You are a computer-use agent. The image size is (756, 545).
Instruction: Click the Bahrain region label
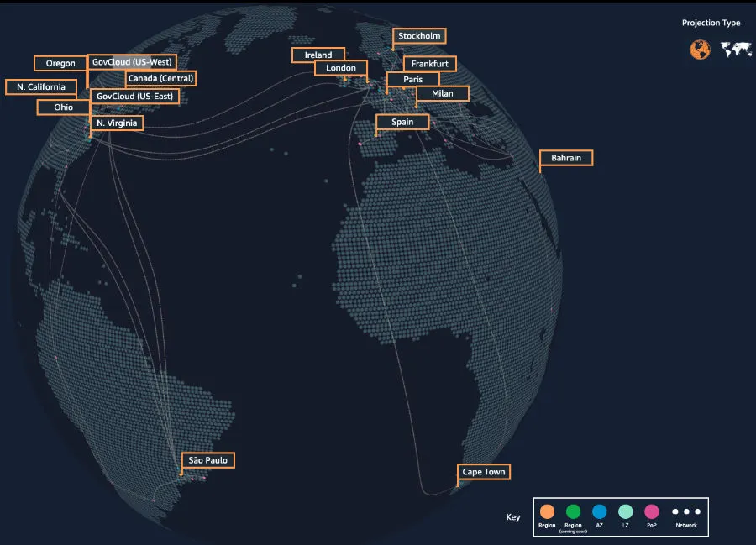566,158
